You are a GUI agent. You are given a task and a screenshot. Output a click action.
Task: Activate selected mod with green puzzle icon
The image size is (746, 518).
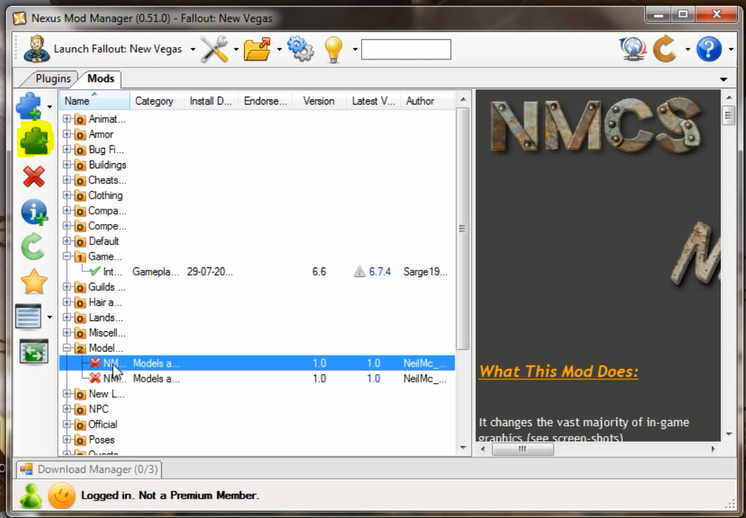point(34,139)
